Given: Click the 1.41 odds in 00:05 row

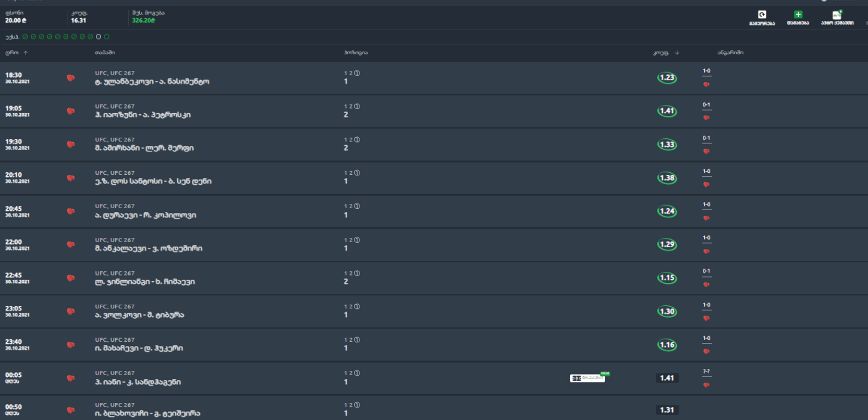Looking at the screenshot, I should coord(667,378).
